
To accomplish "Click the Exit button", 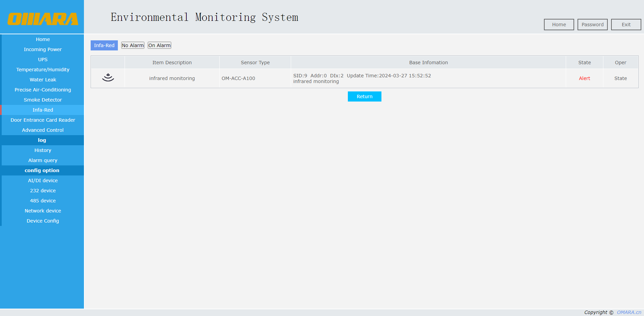I will 626,25.
